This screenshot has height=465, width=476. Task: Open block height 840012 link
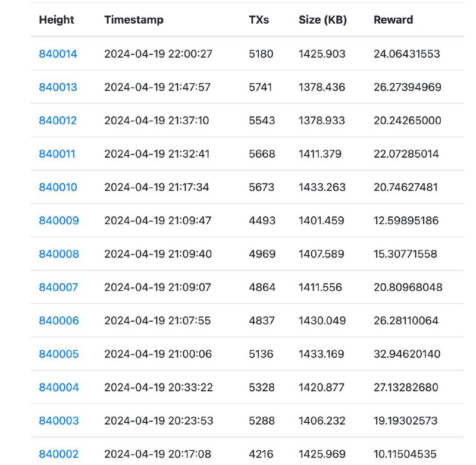click(x=58, y=121)
